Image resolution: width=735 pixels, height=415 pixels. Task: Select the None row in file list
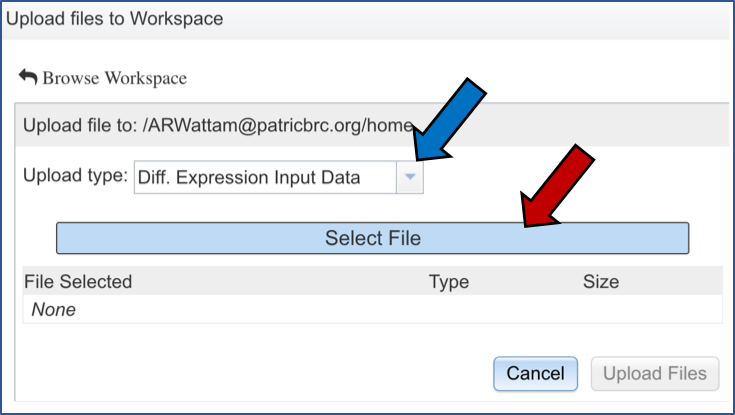[x=54, y=310]
